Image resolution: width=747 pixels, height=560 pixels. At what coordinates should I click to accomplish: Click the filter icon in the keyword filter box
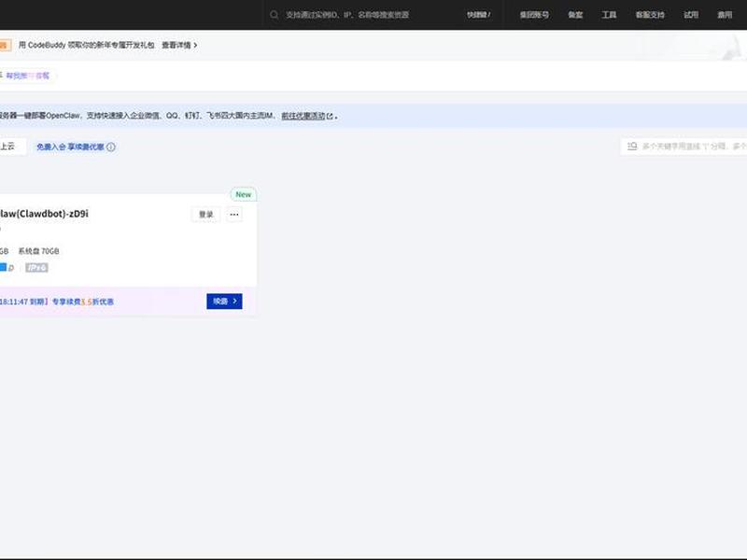(632, 147)
